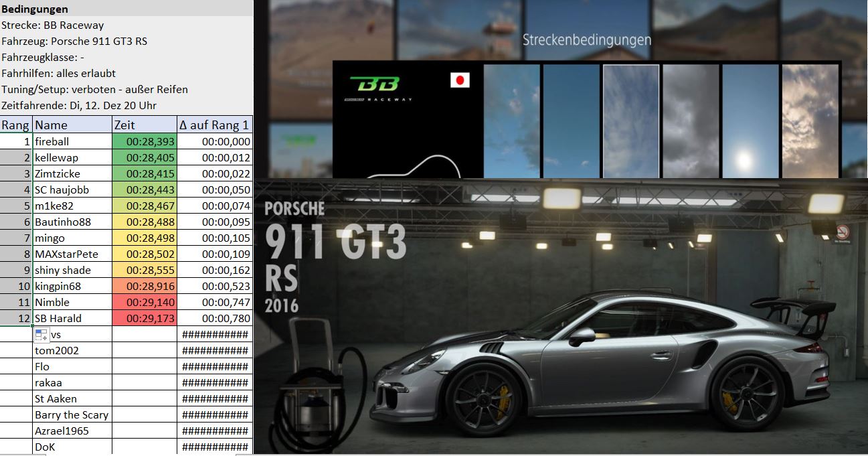The height and width of the screenshot is (456, 868).
Task: Select the Bautinho88 name cell
Action: point(72,222)
